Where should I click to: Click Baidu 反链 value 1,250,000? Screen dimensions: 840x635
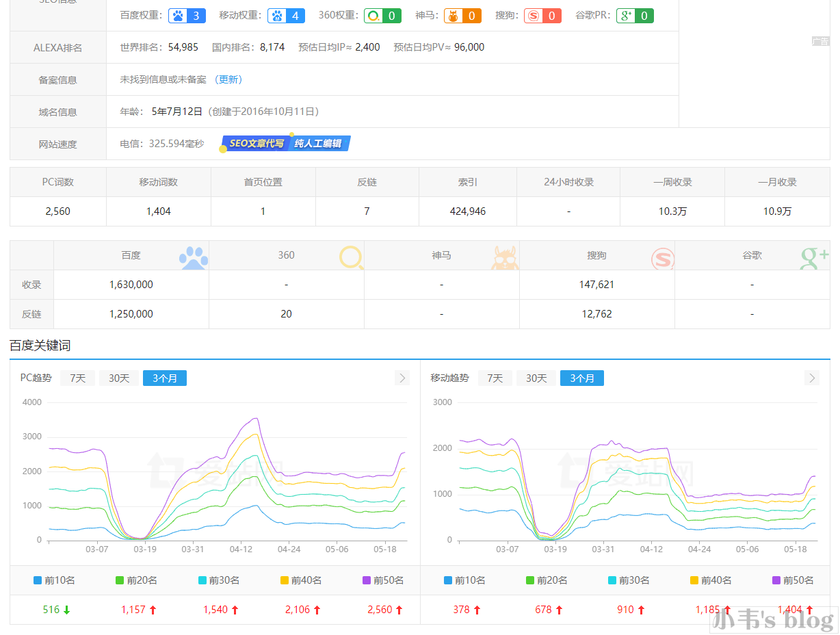point(131,314)
